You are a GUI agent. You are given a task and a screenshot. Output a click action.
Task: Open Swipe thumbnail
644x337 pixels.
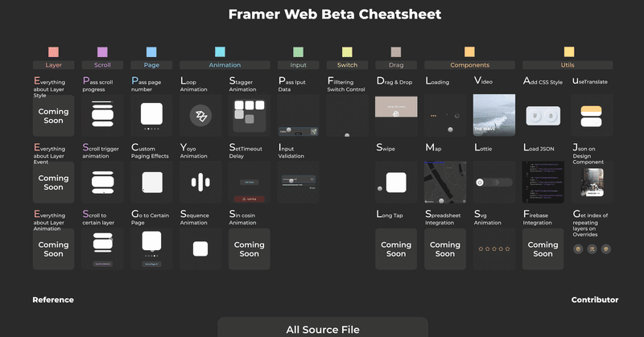point(396,183)
